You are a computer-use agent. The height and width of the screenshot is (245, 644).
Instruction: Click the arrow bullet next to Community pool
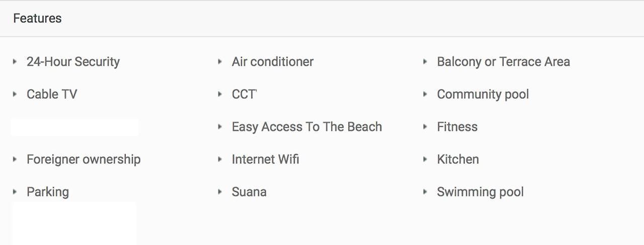pyautogui.click(x=425, y=94)
